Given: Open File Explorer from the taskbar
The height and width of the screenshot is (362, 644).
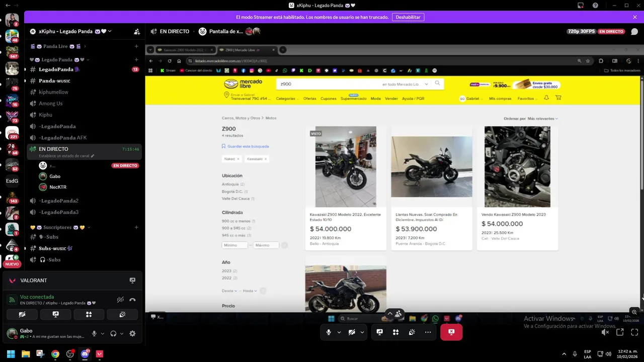Looking at the screenshot, I should [x=26, y=354].
